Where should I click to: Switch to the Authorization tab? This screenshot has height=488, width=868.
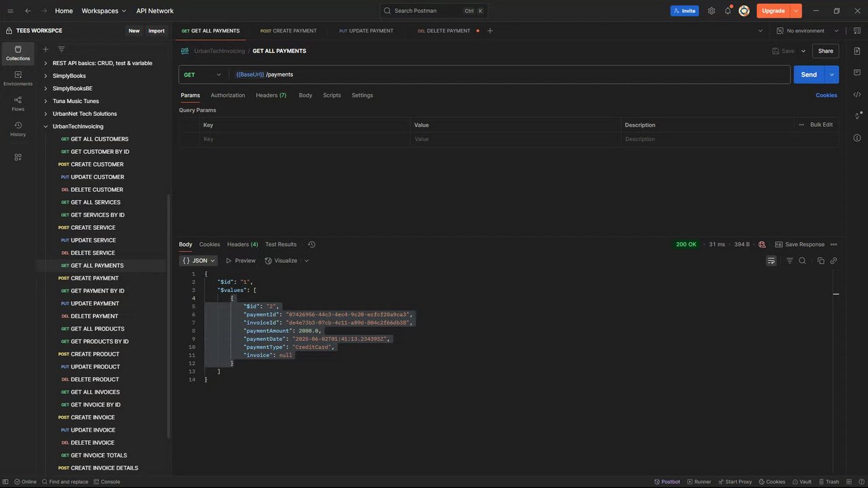point(227,96)
